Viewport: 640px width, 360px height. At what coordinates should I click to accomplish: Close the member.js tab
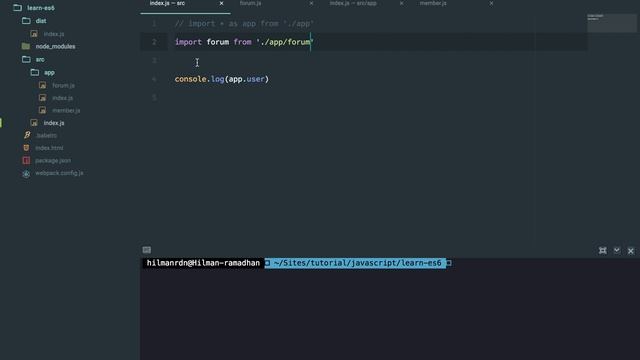point(491,3)
